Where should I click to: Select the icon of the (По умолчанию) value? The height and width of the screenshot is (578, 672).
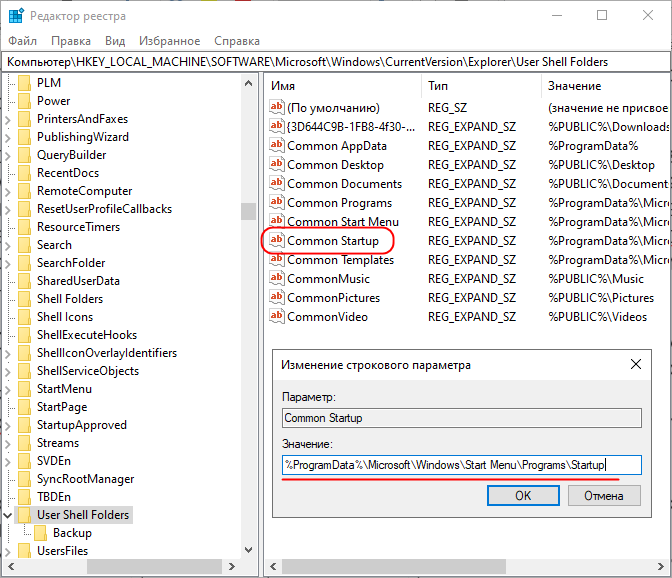pyautogui.click(x=276, y=107)
